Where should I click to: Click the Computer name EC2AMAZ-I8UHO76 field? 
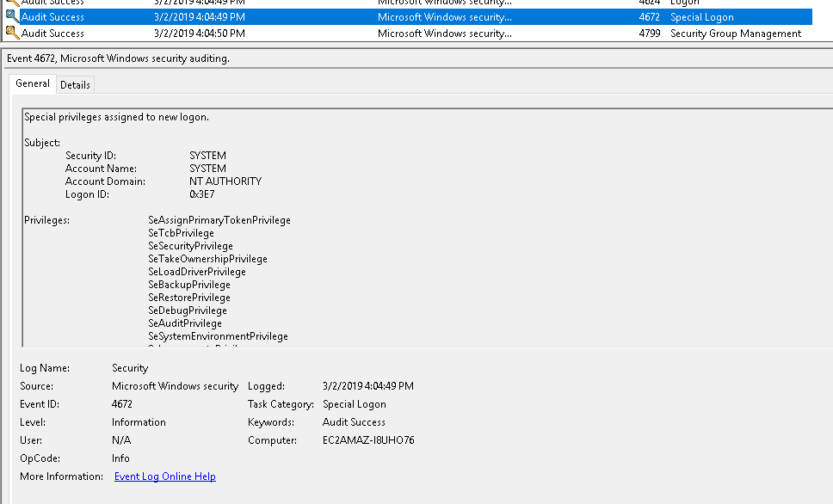click(x=368, y=440)
